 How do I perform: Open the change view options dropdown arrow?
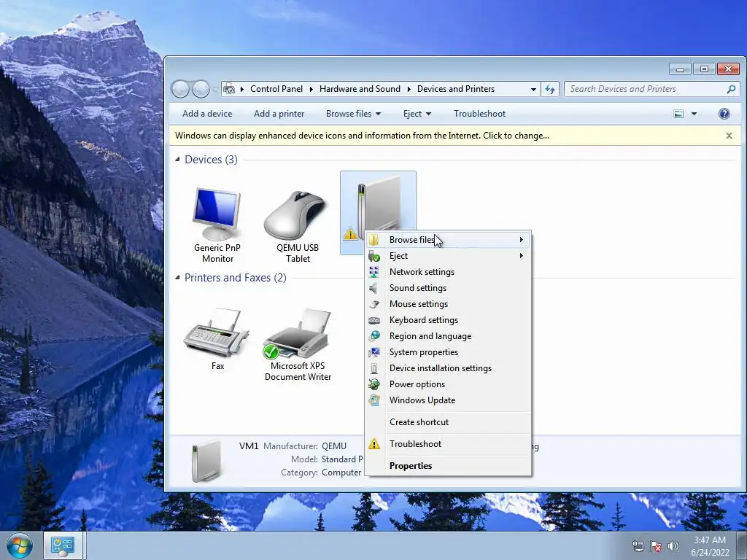(x=694, y=114)
